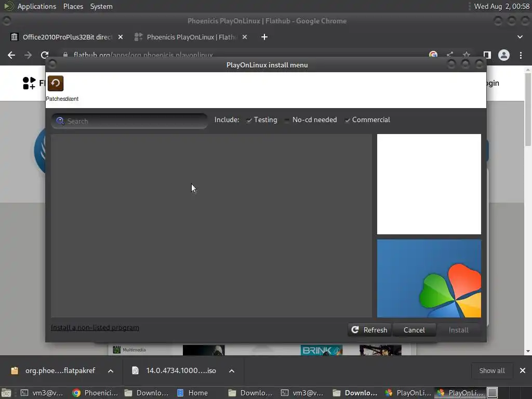Close the Office2010ProPlus32Bit tab

coord(121,37)
